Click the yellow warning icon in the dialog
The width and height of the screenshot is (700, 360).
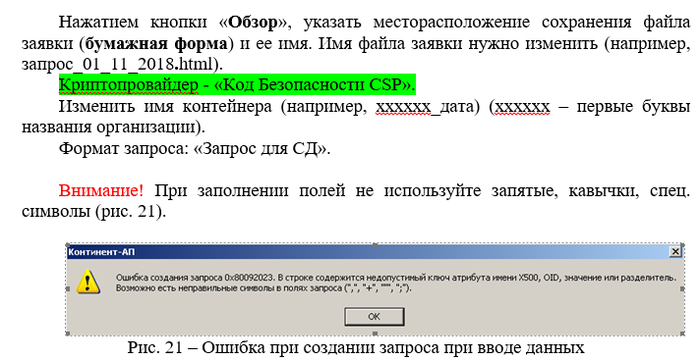pyautogui.click(x=88, y=281)
